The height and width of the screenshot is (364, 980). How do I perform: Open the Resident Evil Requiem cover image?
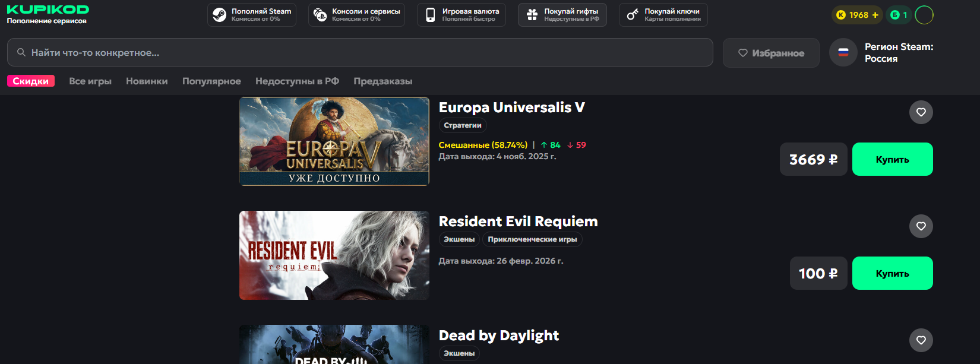(x=334, y=255)
